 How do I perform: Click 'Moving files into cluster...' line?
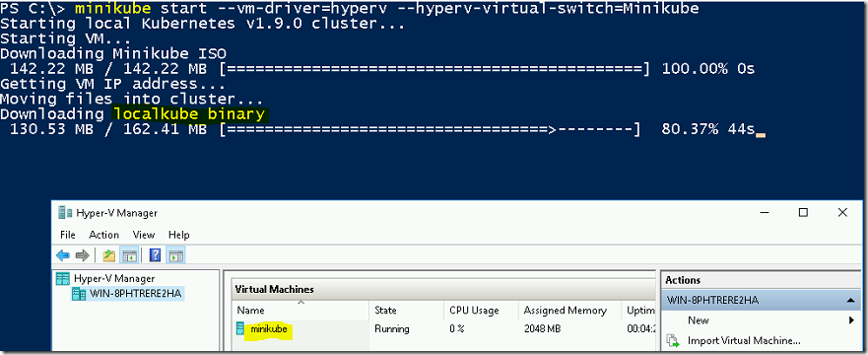pyautogui.click(x=131, y=100)
